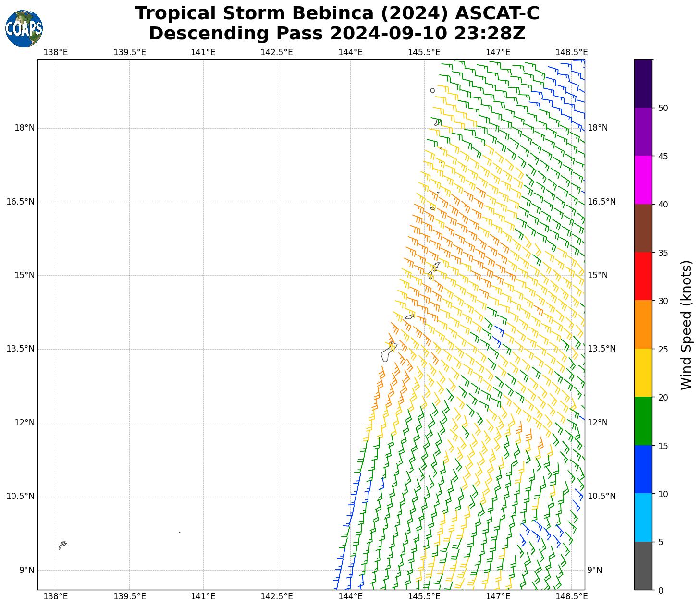The height and width of the screenshot is (607, 700).
Task: Click the Tinian island outline
Action: 430,275
